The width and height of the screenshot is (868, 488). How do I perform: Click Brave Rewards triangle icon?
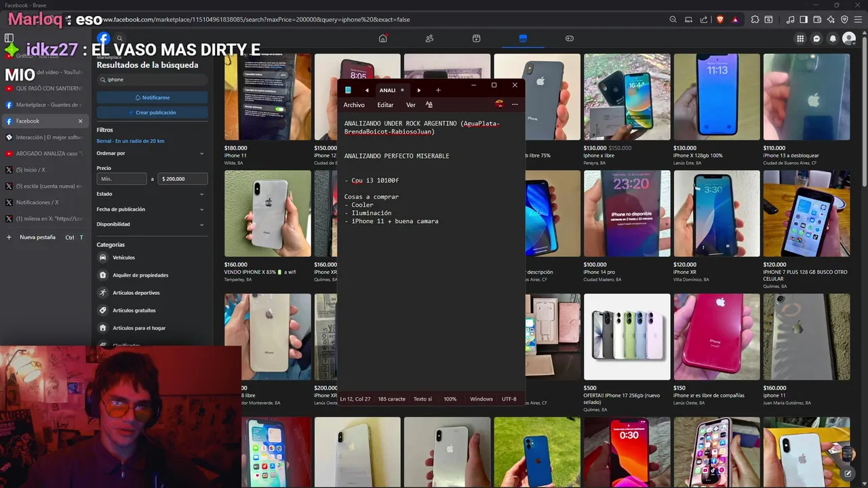tap(736, 20)
